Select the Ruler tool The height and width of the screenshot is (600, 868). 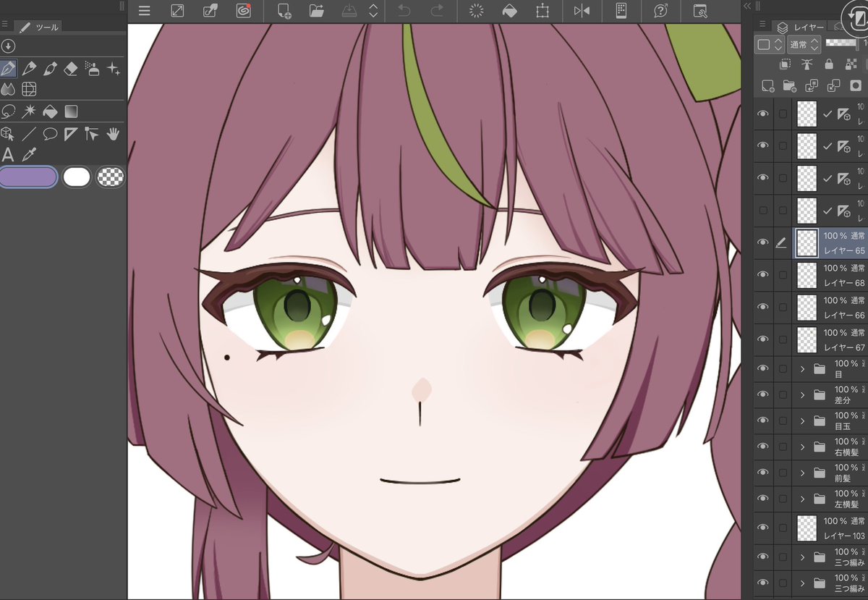click(x=71, y=133)
